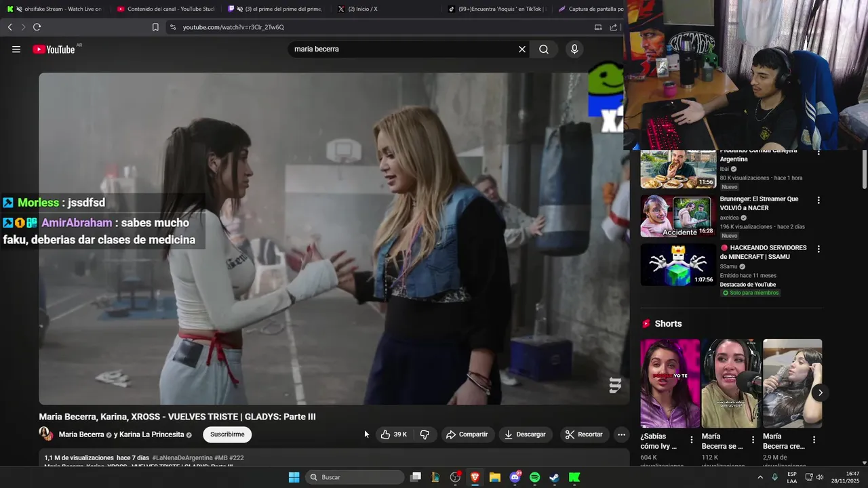
Task: Open the #LaNenaDeArgentina hashtag
Action: coord(182,458)
